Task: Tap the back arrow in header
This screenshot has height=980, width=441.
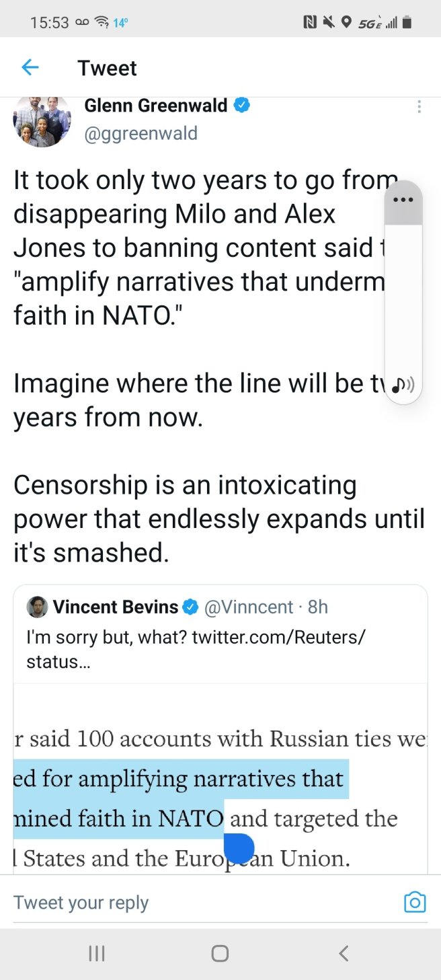Action: [30, 67]
